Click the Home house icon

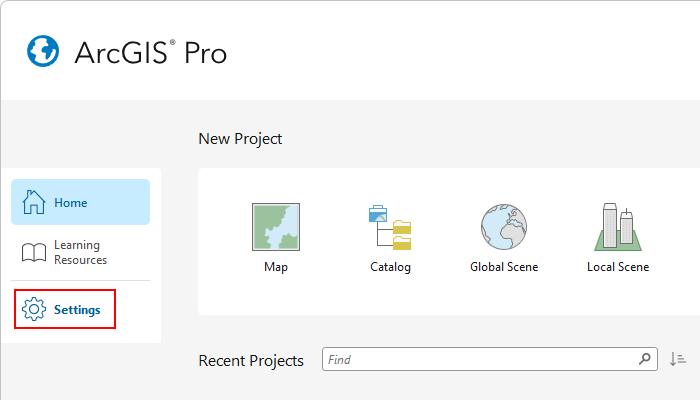[34, 202]
